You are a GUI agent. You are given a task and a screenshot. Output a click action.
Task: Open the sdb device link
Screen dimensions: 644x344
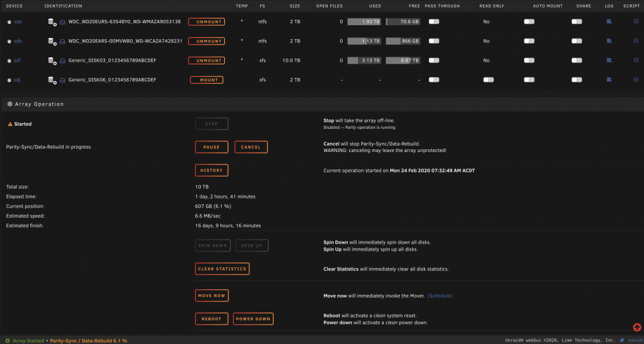pos(17,41)
